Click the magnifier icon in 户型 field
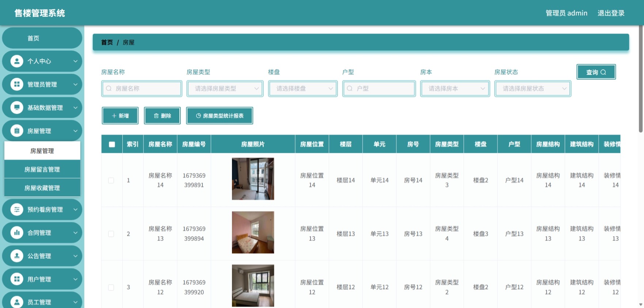 (x=350, y=88)
